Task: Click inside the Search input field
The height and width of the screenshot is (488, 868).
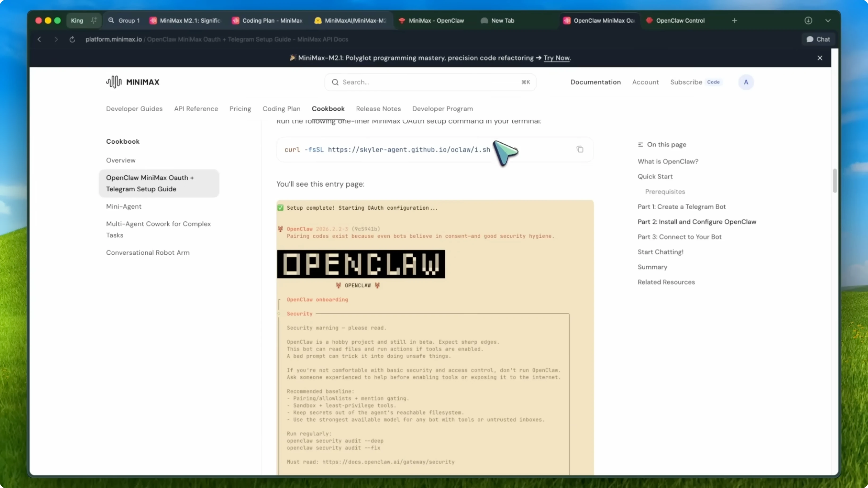Action: [404, 82]
